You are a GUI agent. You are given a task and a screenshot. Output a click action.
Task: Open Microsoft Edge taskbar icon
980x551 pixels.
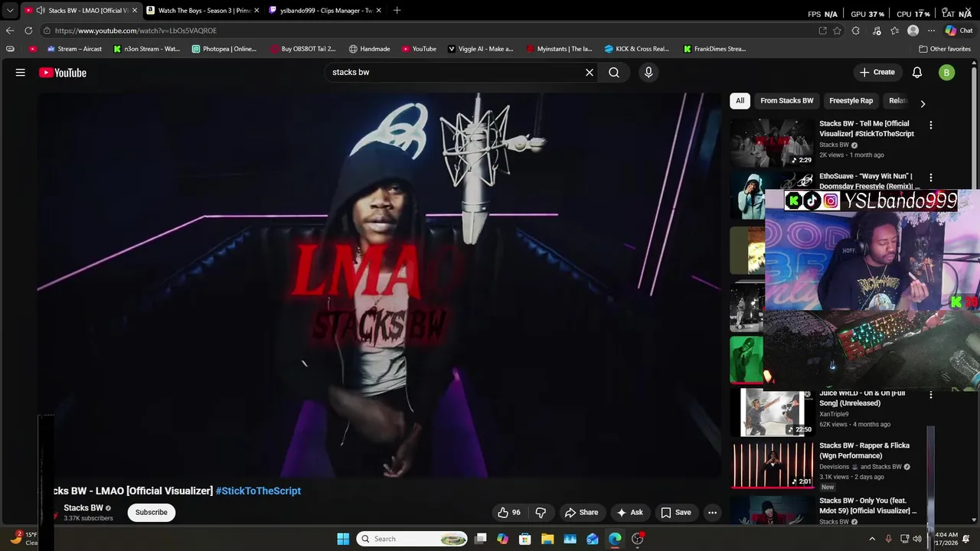[x=615, y=539]
